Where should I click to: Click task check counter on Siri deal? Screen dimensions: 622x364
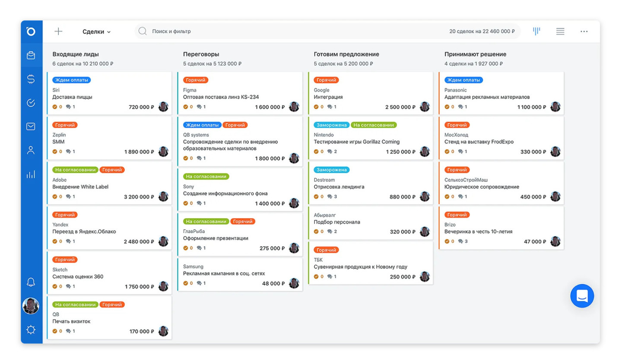point(57,107)
